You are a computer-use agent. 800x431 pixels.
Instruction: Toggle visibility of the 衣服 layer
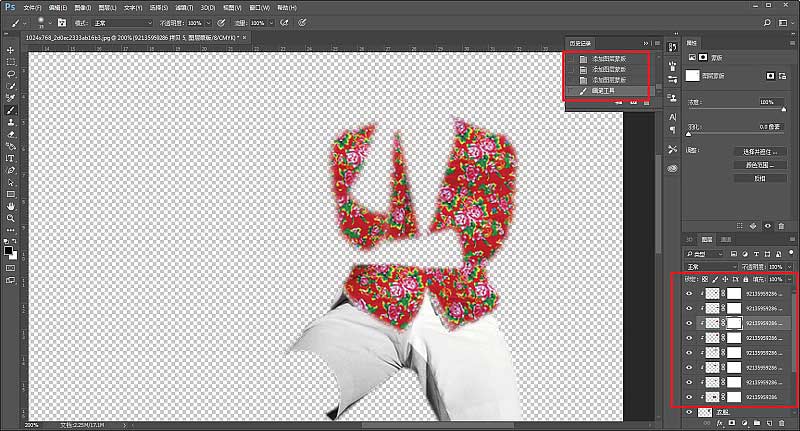[x=689, y=412]
